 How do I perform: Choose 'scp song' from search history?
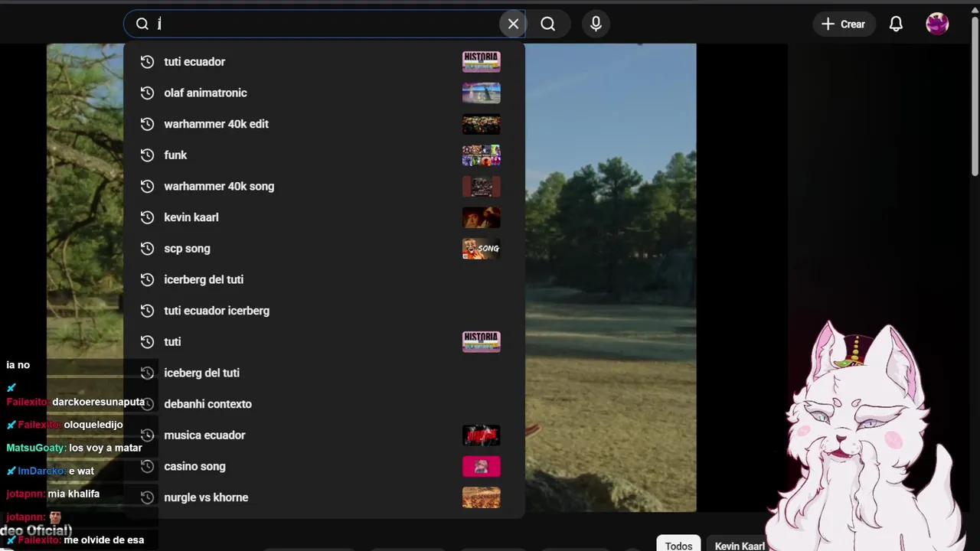tap(187, 249)
